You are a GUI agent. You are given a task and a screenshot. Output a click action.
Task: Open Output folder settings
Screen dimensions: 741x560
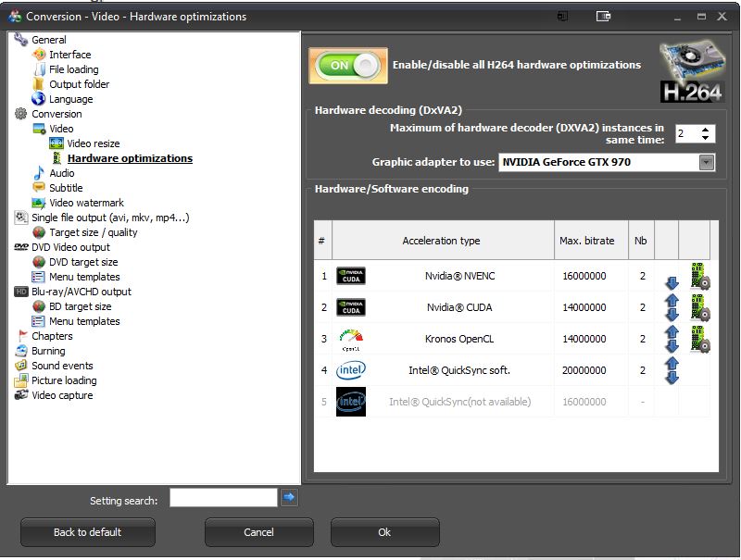point(80,84)
